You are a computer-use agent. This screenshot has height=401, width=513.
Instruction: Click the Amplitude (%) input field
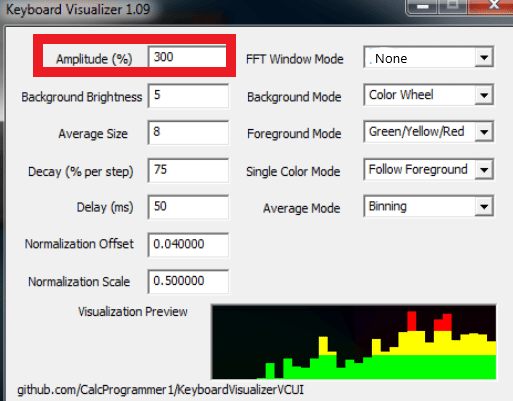[187, 57]
